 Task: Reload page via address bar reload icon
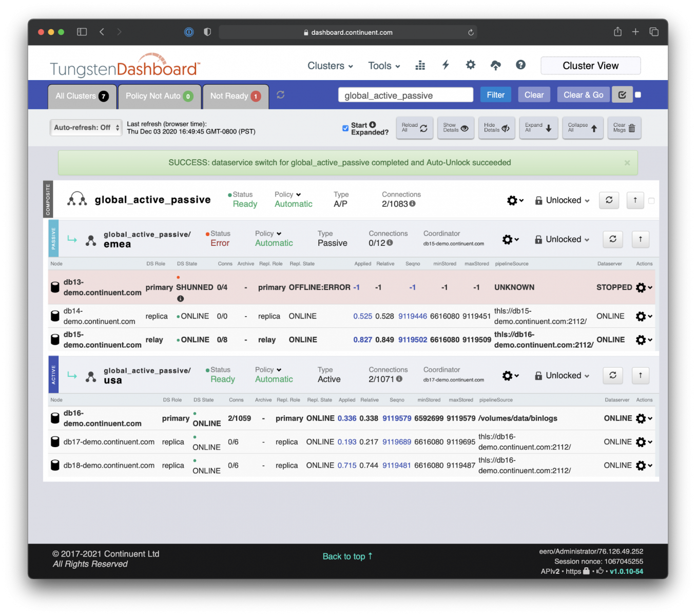pos(471,32)
